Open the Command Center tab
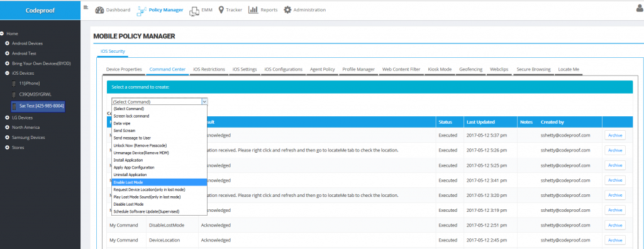 click(167, 69)
